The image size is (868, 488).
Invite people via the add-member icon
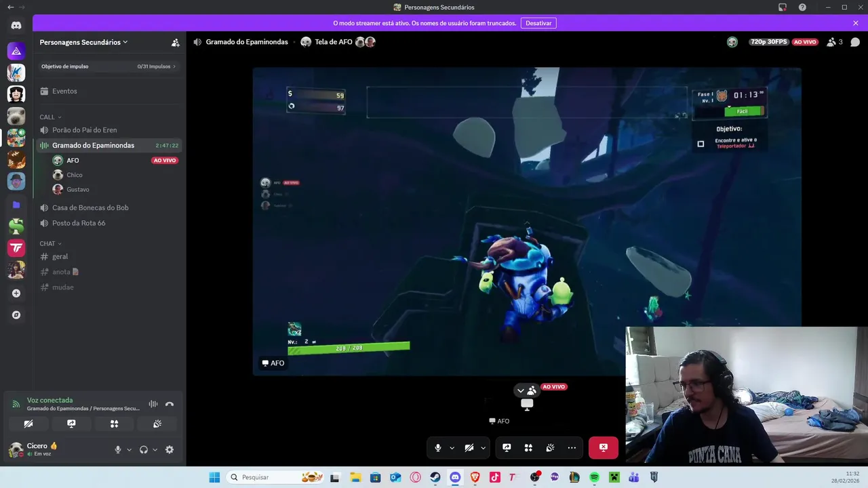tap(175, 42)
